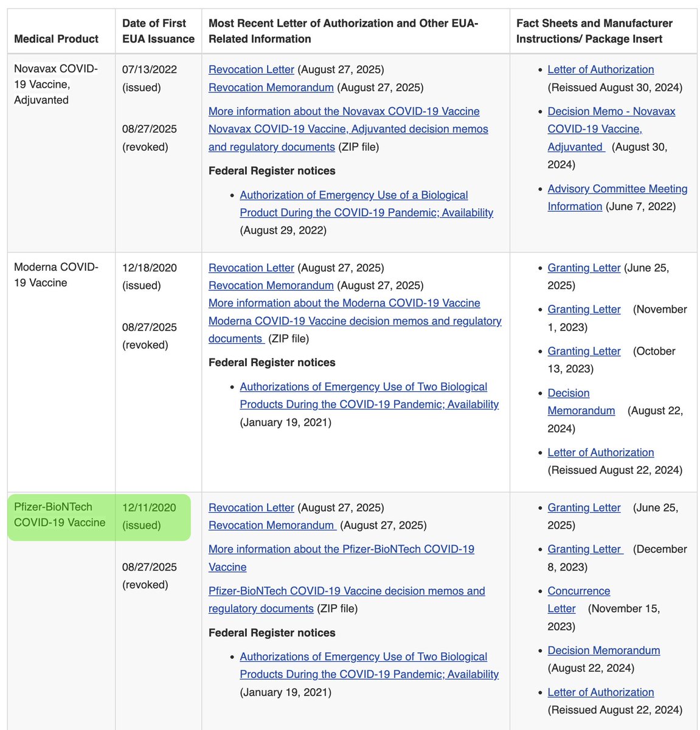The image size is (700, 730).
Task: Click the 'Date of First EUA Issuance' header
Action: [158, 31]
